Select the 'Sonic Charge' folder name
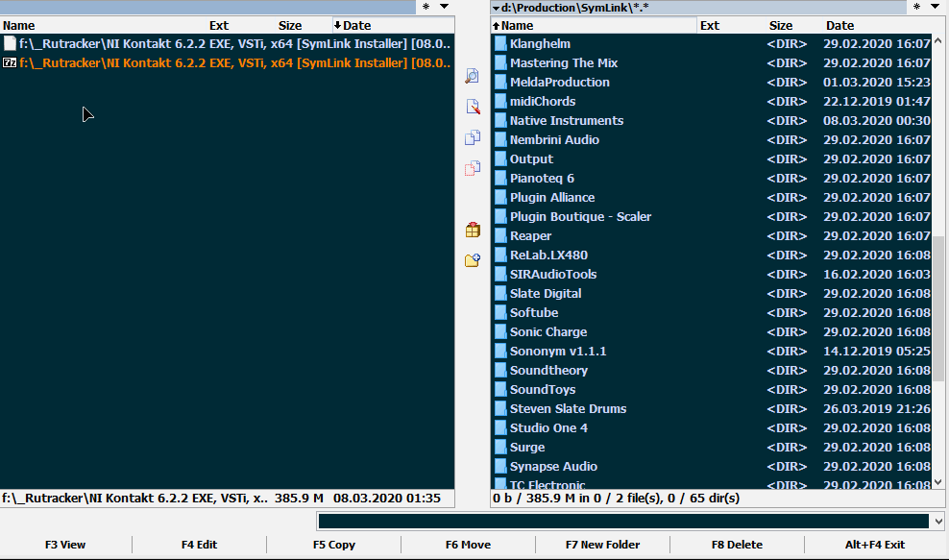This screenshot has height=560, width=949. [x=548, y=331]
